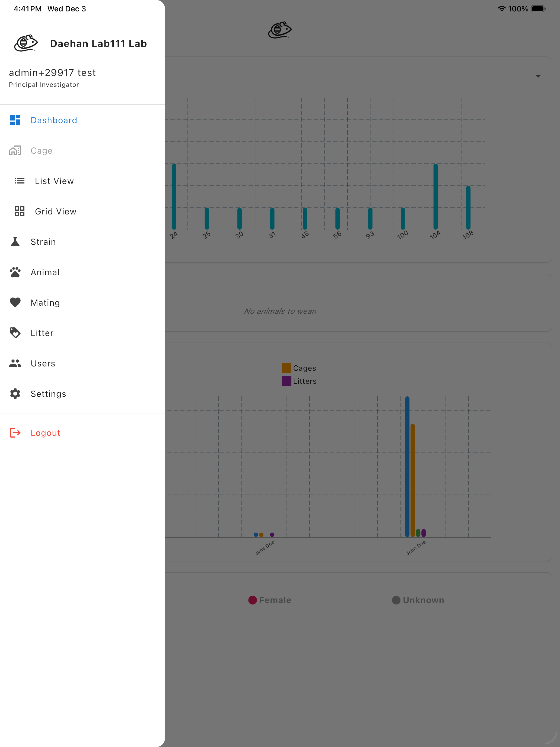The width and height of the screenshot is (560, 747).
Task: Open Grid View from the menu
Action: pyautogui.click(x=82, y=211)
